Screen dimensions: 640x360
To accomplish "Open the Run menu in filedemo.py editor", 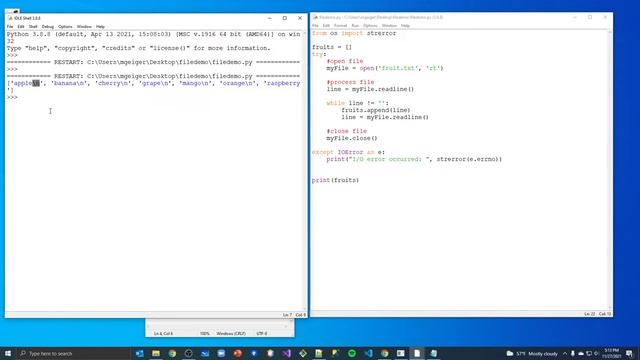I will pyautogui.click(x=355, y=26).
